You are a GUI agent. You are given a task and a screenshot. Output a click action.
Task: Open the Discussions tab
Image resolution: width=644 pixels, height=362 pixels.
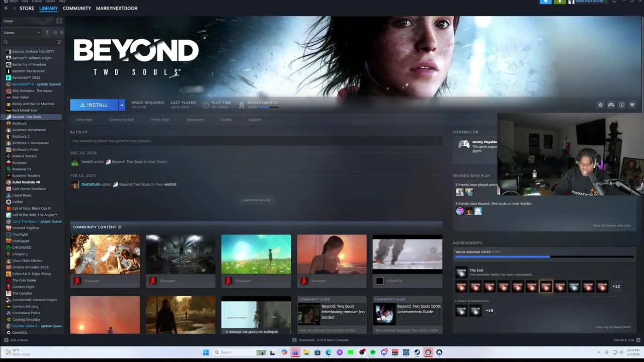(195, 120)
